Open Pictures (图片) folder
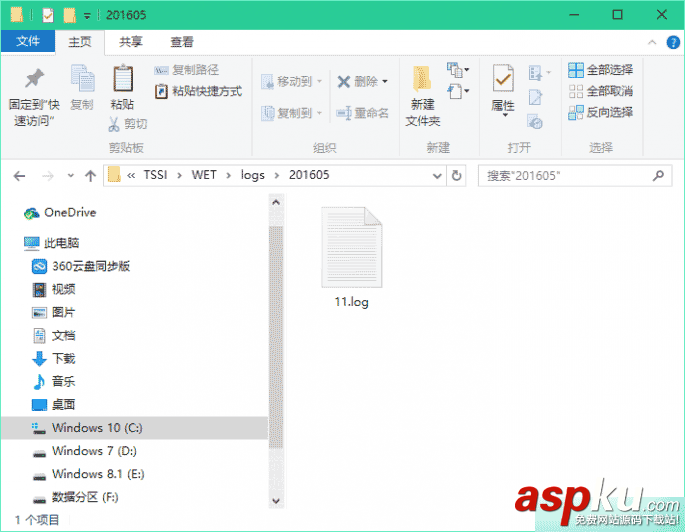 pos(54,312)
